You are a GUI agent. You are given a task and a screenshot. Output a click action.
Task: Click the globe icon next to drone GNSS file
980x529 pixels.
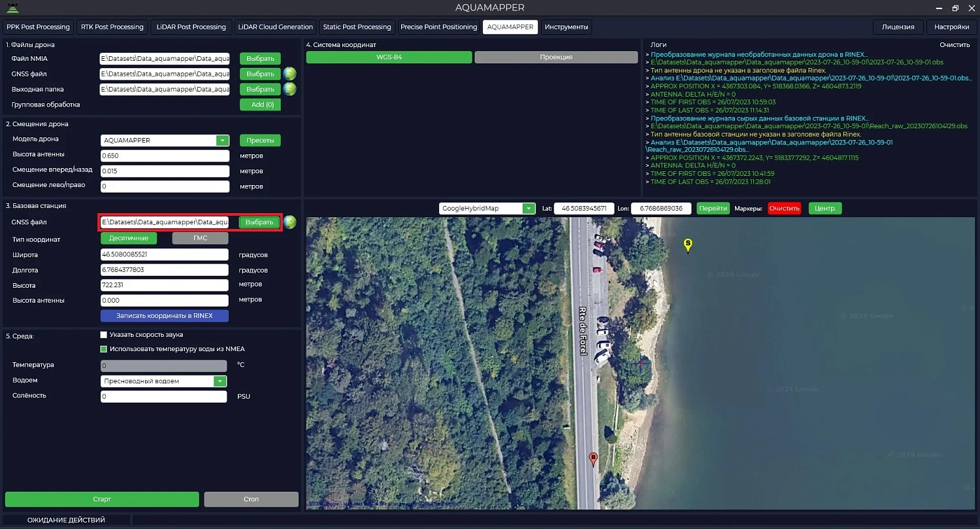(290, 74)
